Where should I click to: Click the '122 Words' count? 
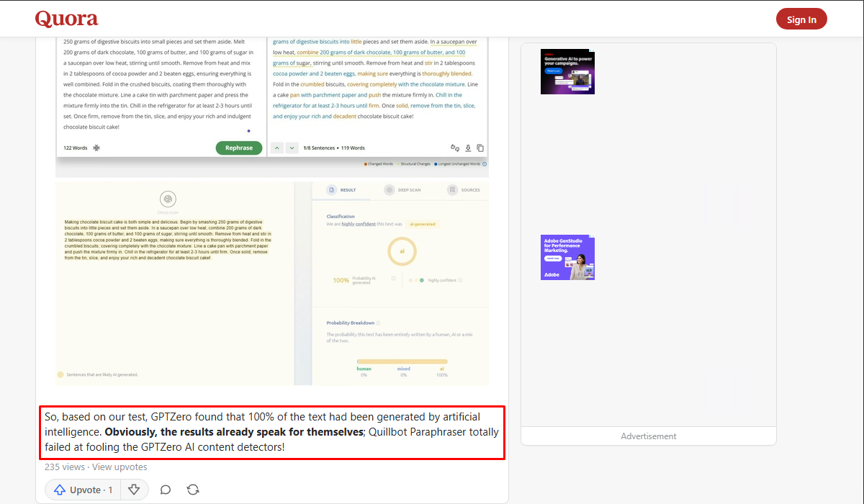pos(76,148)
